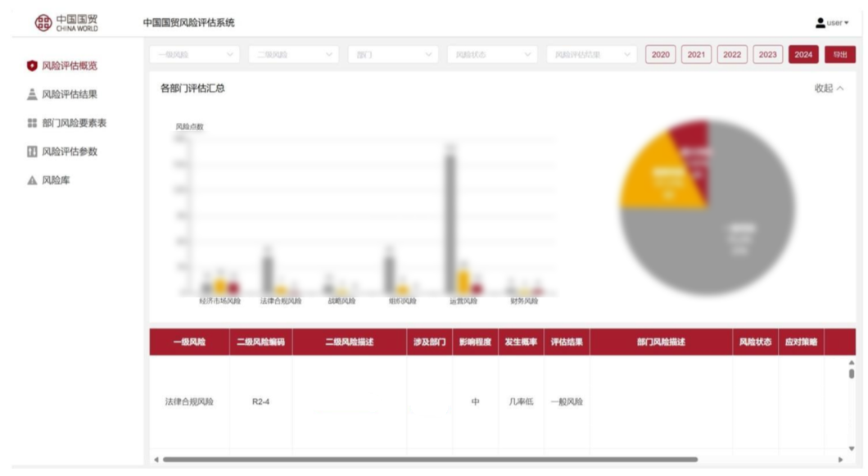
Task: Expand the 部门 filter dropdown
Action: coord(392,55)
